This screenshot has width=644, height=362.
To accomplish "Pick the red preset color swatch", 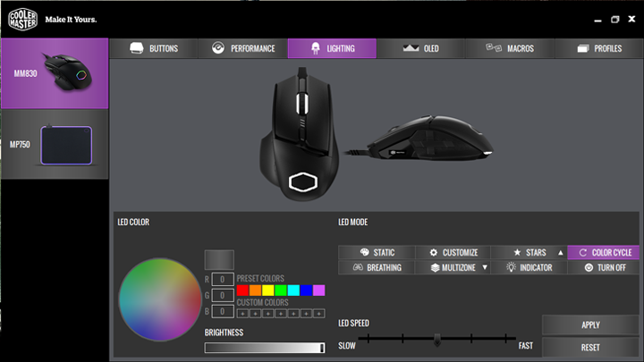I will pyautogui.click(x=242, y=290).
